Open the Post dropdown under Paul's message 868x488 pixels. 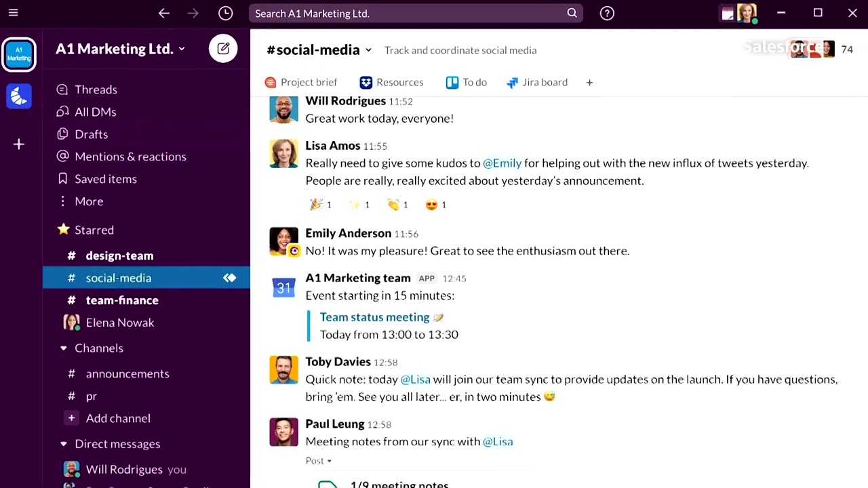click(x=319, y=461)
